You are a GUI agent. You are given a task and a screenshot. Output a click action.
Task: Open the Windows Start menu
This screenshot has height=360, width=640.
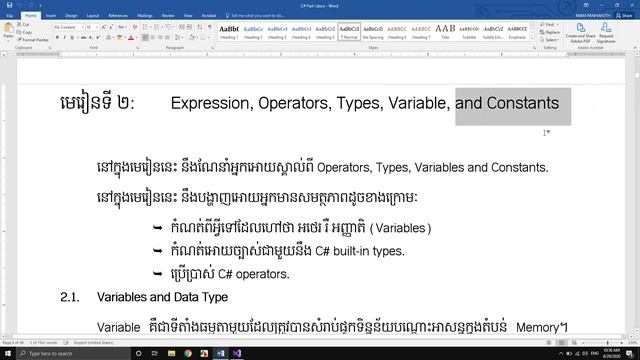coord(8,353)
